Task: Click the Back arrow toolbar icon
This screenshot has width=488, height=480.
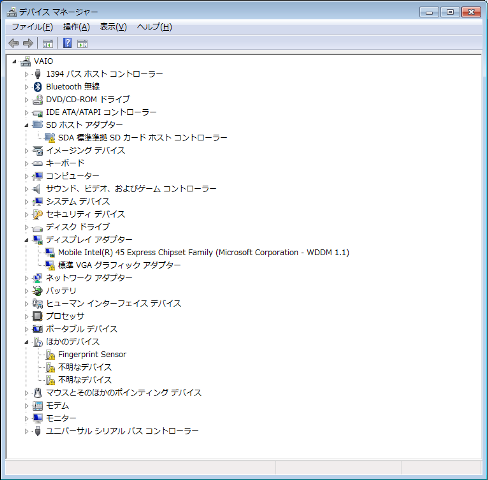Action: tap(14, 43)
